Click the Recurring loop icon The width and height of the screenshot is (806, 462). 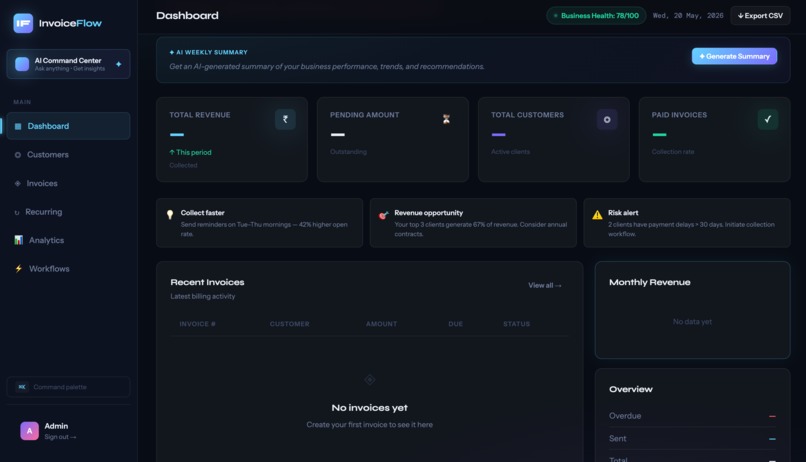click(x=17, y=212)
